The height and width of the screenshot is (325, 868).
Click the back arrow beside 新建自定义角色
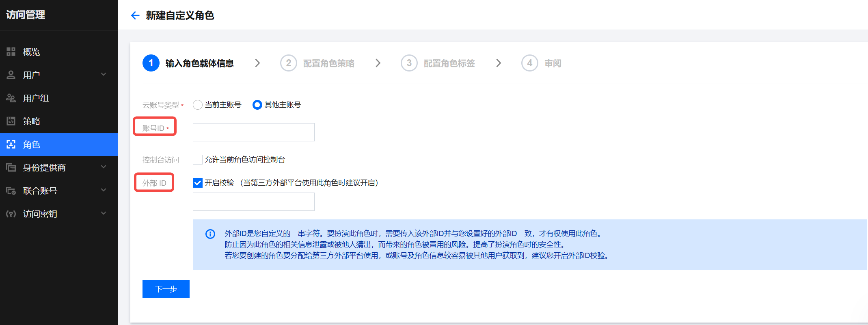[x=135, y=15]
